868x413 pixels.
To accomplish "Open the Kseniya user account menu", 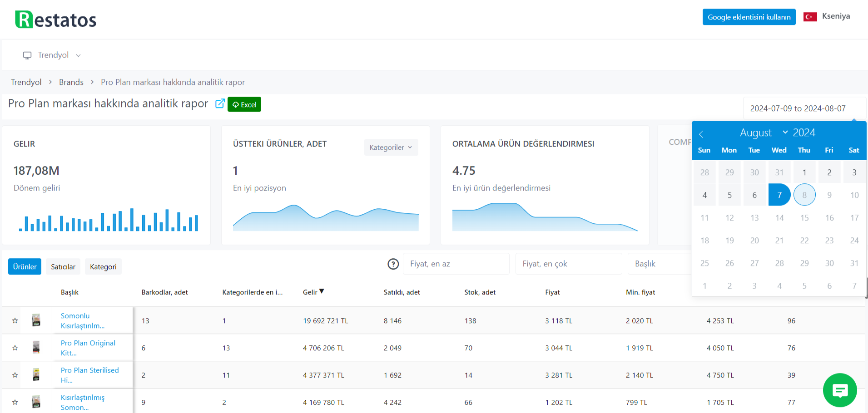I will [836, 16].
